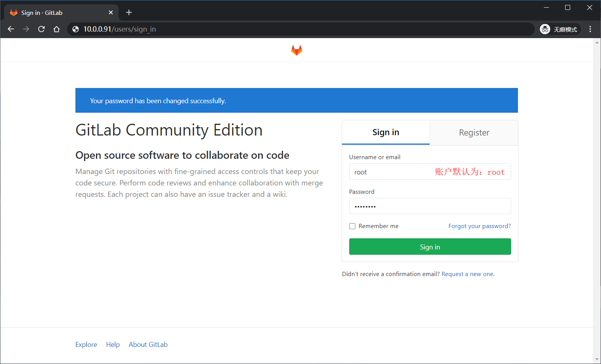The height and width of the screenshot is (364, 601).
Task: Close the Sign in · GitLab tab
Action: tap(111, 13)
